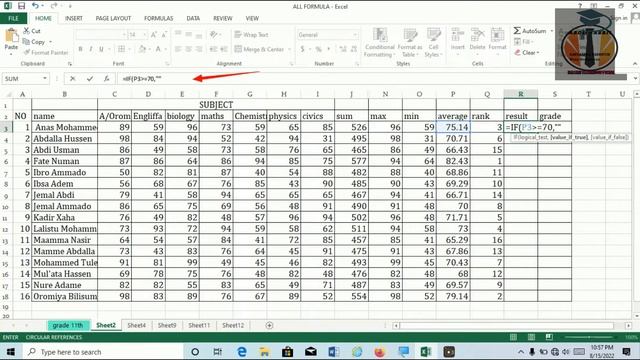Image resolution: width=640 pixels, height=360 pixels.
Task: Click into the formula bar
Action: tap(373, 78)
